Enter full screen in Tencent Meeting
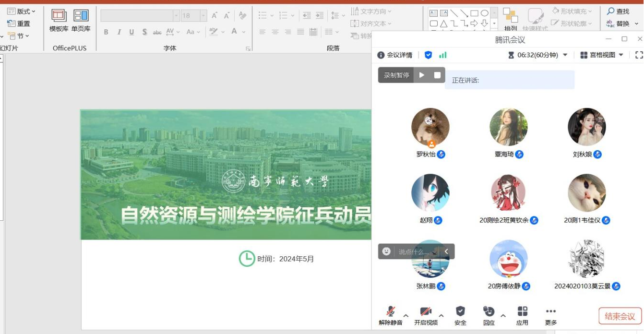The image size is (644, 334). point(639,55)
